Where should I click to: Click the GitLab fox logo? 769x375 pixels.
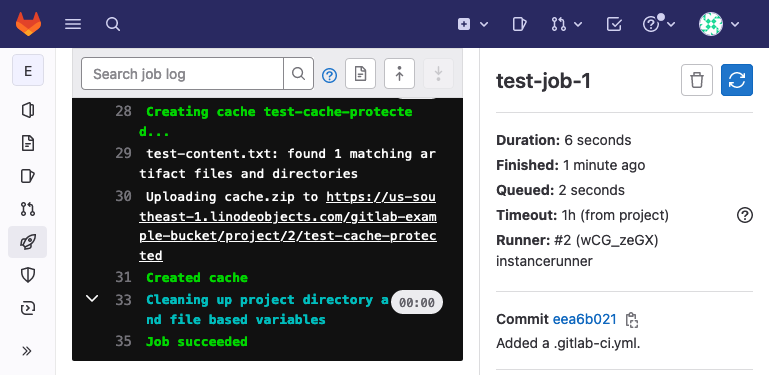tap(28, 24)
